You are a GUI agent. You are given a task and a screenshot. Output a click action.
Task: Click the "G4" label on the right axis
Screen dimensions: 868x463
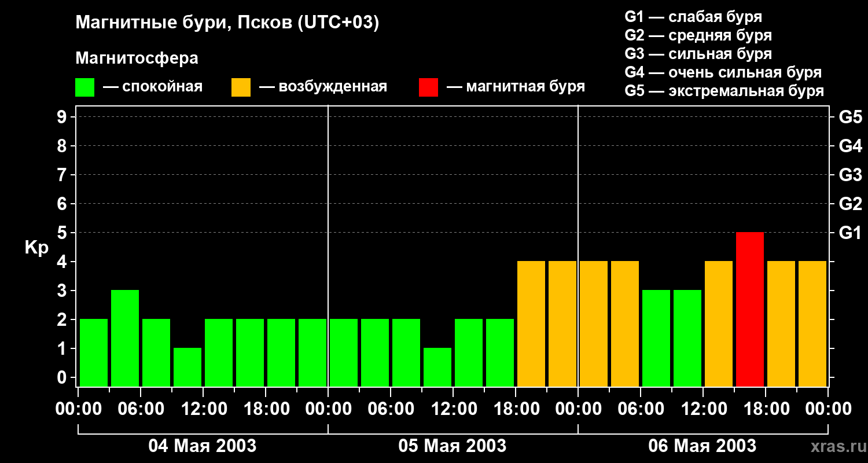[x=850, y=146]
